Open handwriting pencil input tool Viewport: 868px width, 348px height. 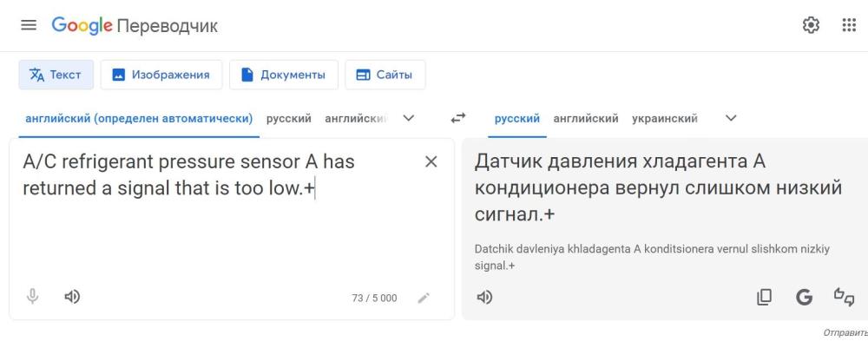coord(424,299)
